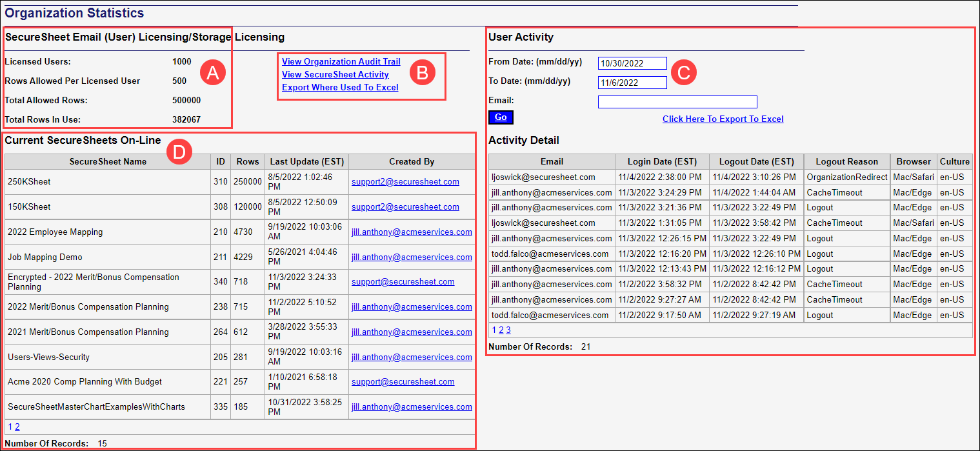
Task: Click the Login Date (EST) column header
Action: pos(662,161)
